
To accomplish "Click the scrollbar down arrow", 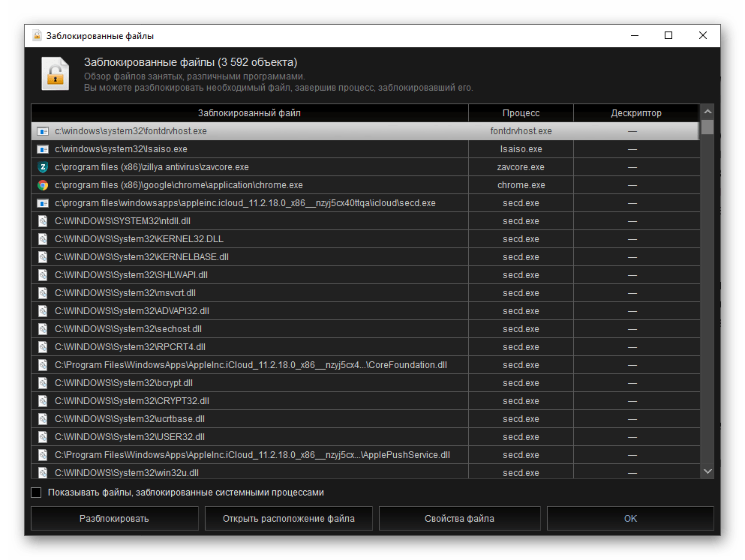I will coord(707,472).
